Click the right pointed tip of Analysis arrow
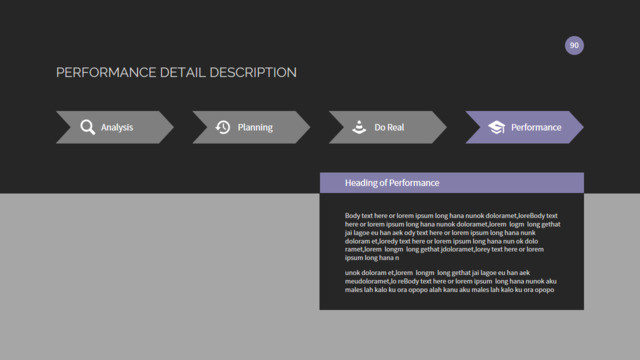Viewport: 640px width, 360px height. [170, 127]
